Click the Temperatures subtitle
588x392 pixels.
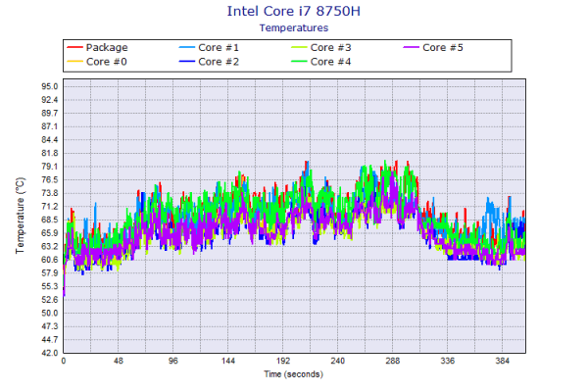[294, 28]
